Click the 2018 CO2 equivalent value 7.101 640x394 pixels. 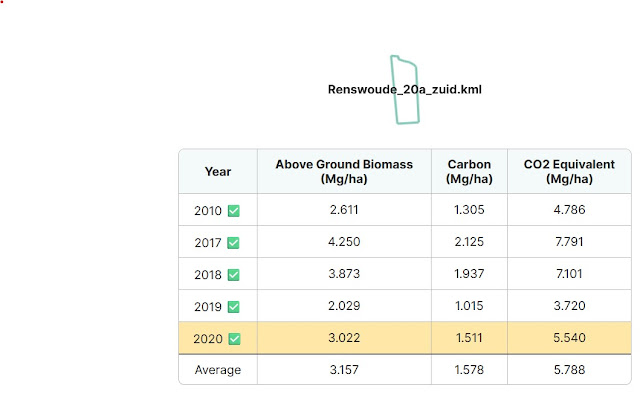point(569,274)
